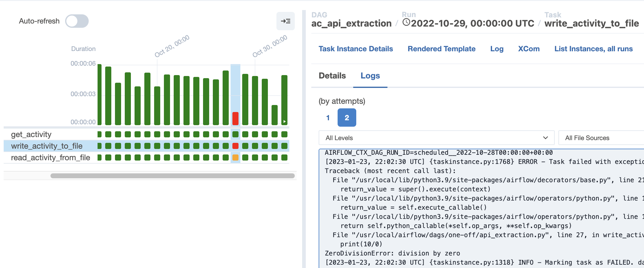Viewport: 644px width, 268px height.
Task: Click last get_activity green status square
Action: pyautogui.click(x=284, y=134)
